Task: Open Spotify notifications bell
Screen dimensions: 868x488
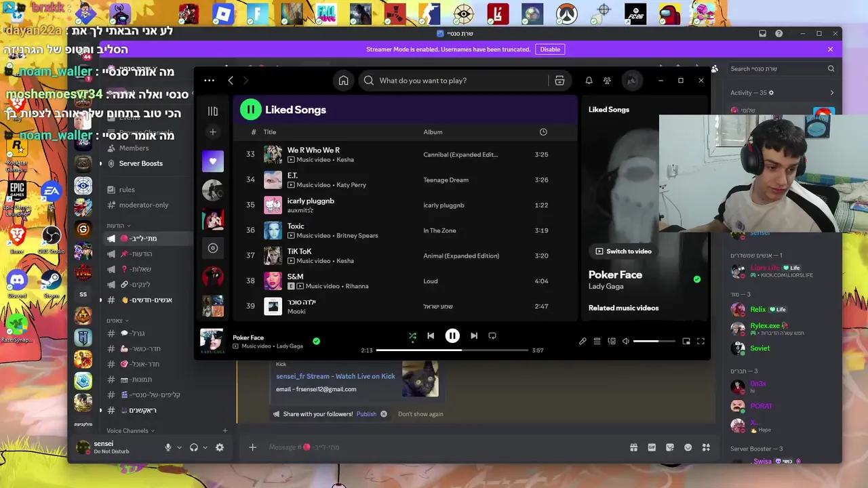Action: 589,81
